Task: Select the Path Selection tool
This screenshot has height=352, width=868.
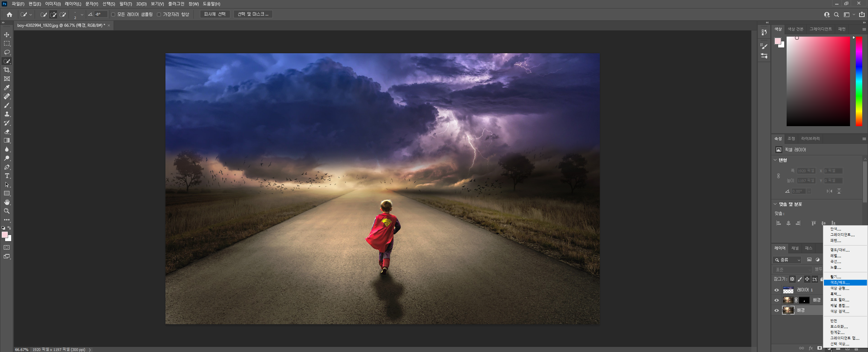Action: pos(7,184)
